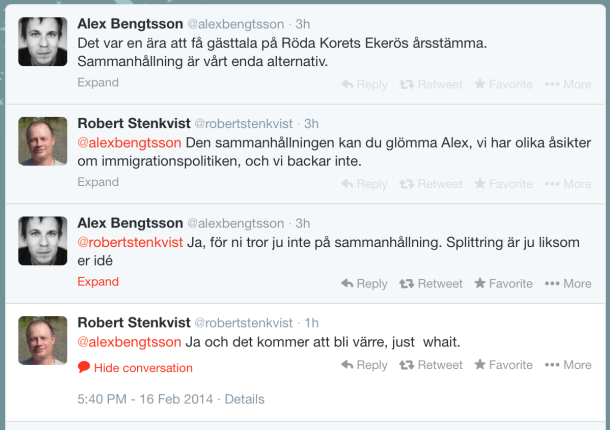Expand Alex's red-highlighted Splittring tweet
The image size is (610, 430).
(98, 282)
